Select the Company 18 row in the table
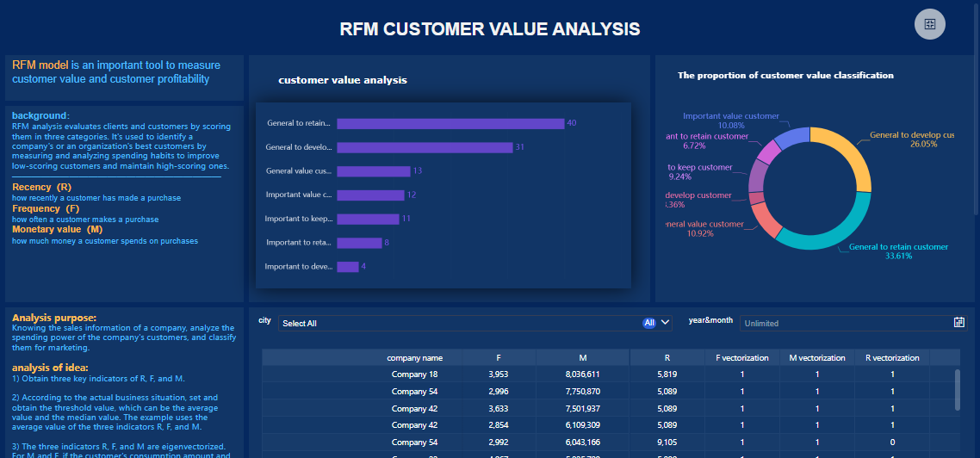 coord(611,374)
